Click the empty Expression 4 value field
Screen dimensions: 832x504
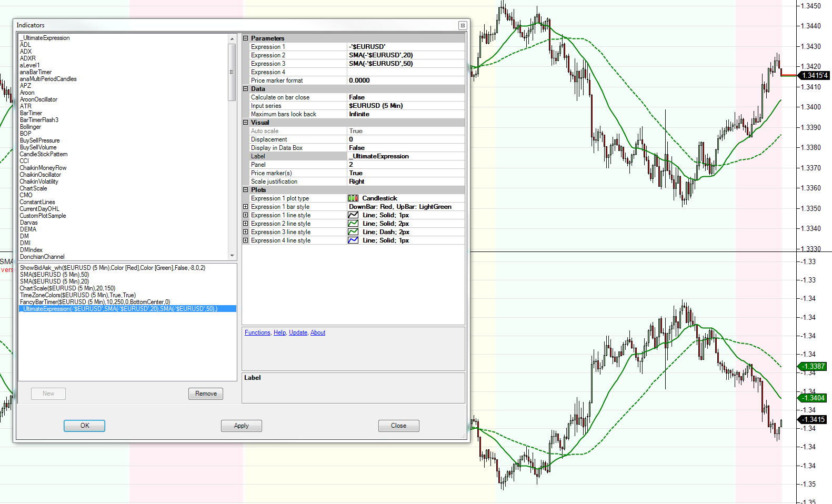pos(406,72)
